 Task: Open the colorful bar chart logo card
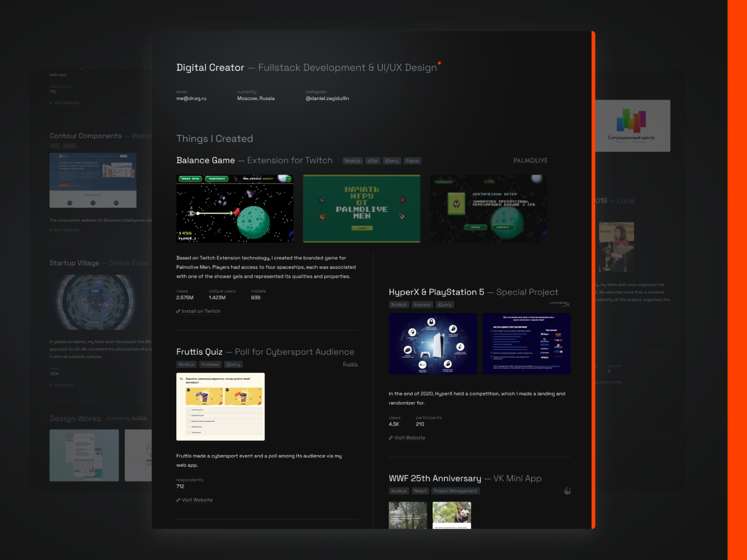click(632, 125)
